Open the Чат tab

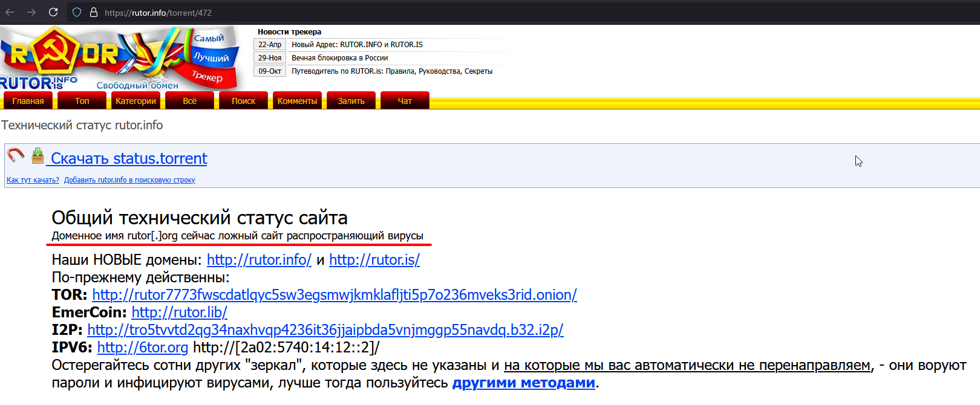click(405, 101)
